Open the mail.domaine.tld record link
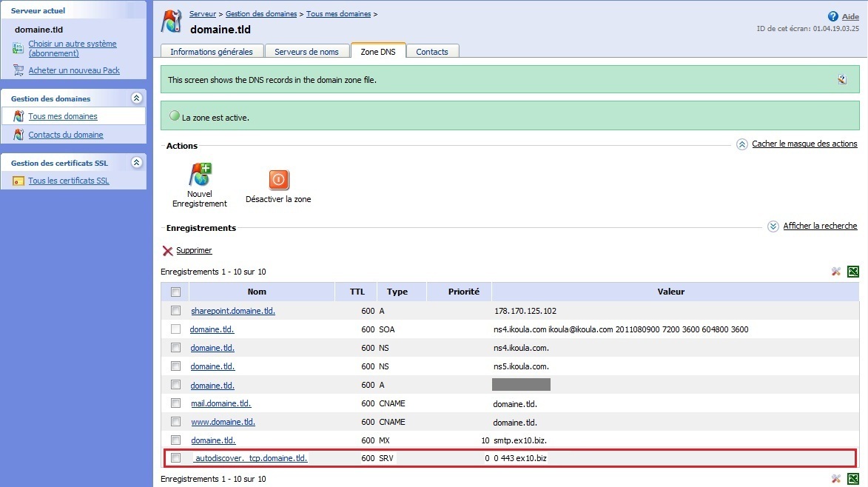 pyautogui.click(x=222, y=403)
